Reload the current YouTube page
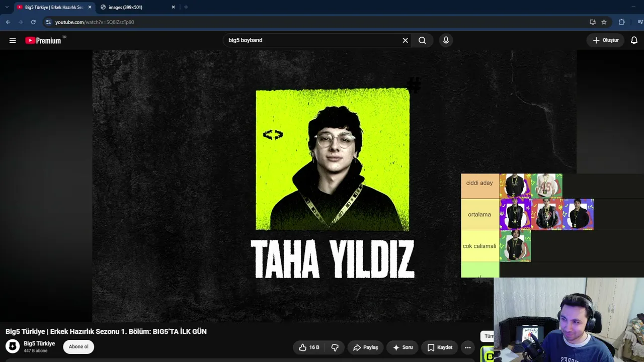This screenshot has height=362, width=644. (x=33, y=22)
